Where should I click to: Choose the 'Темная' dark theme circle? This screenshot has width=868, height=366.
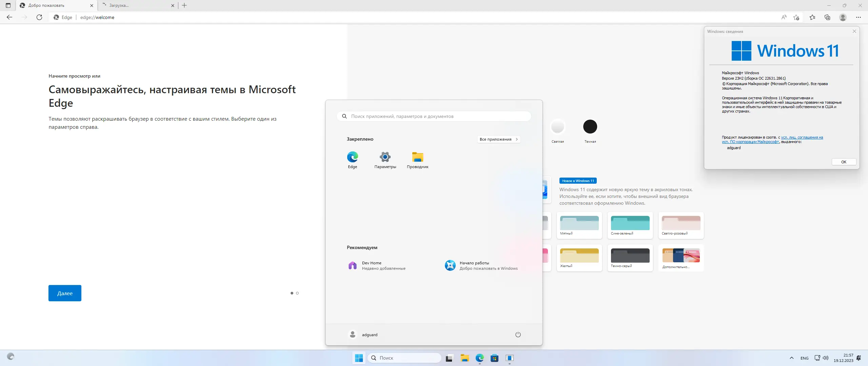[590, 127]
